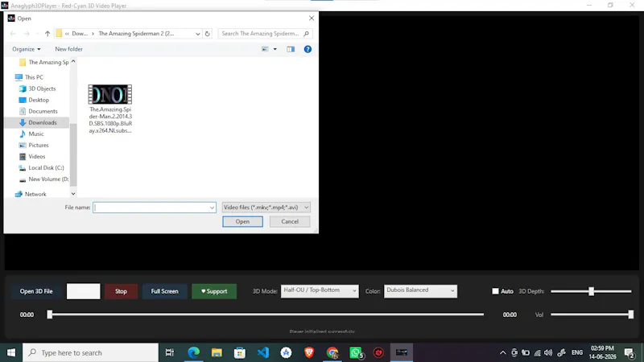This screenshot has width=644, height=362.
Task: Click the 3D Depth slider handle
Action: tap(591, 291)
